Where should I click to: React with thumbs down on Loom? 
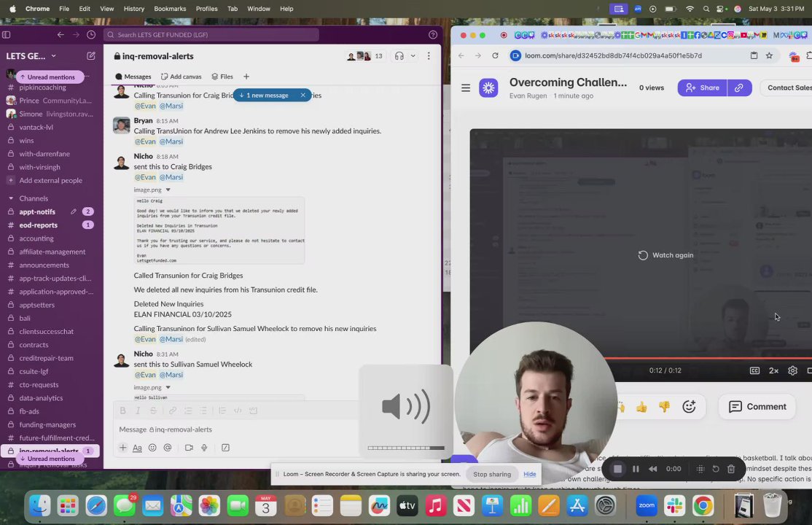tap(665, 407)
